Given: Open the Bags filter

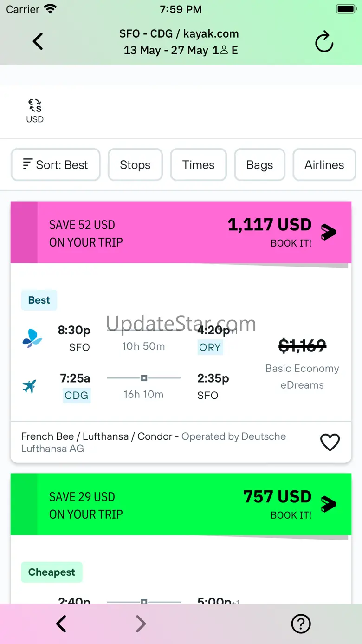Looking at the screenshot, I should click(259, 165).
